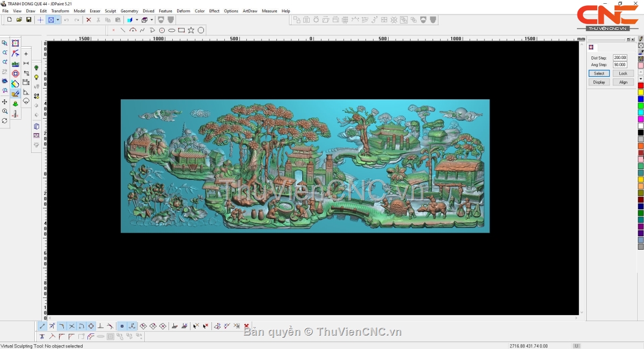This screenshot has height=349, width=644.
Task: Open the Effect menu
Action: coord(214,11)
